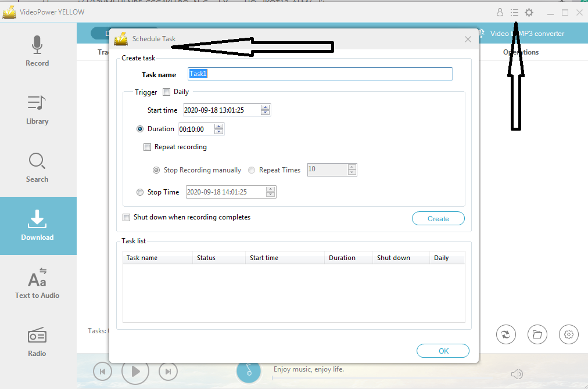Adjust the Duration value stepper
Image resolution: width=588 pixels, height=389 pixels.
coord(218,129)
